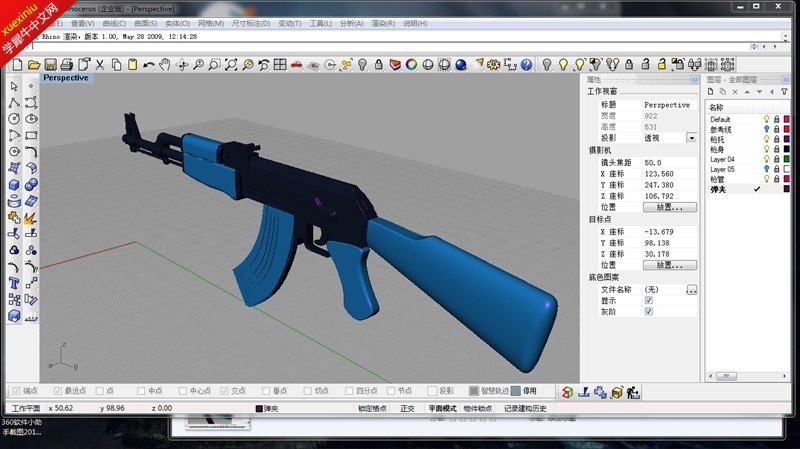Click camera 位置 放置 button
Viewport: 800px width, 449px height.
(669, 207)
